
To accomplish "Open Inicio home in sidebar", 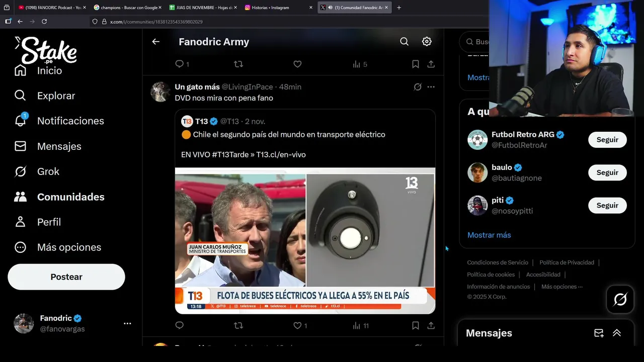I will [38, 70].
